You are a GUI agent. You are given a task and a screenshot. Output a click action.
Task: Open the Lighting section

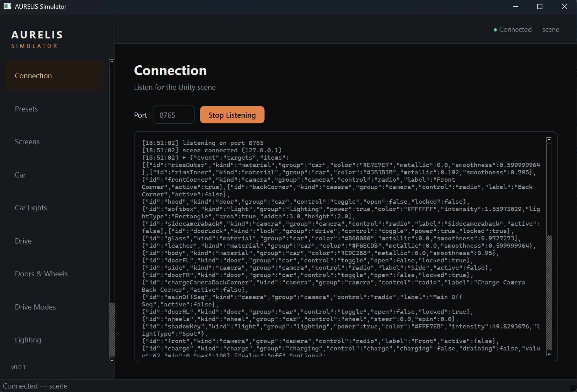[54, 340]
